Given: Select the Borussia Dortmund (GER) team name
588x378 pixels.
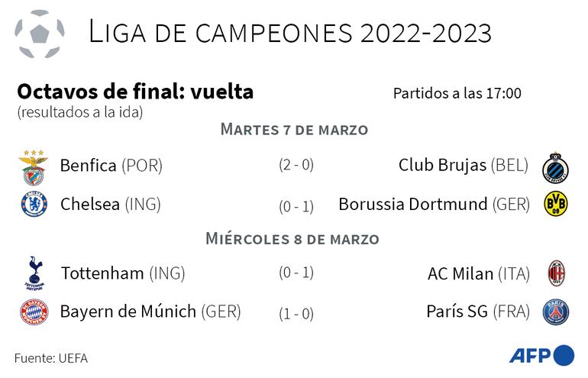Looking at the screenshot, I should pos(434,204).
